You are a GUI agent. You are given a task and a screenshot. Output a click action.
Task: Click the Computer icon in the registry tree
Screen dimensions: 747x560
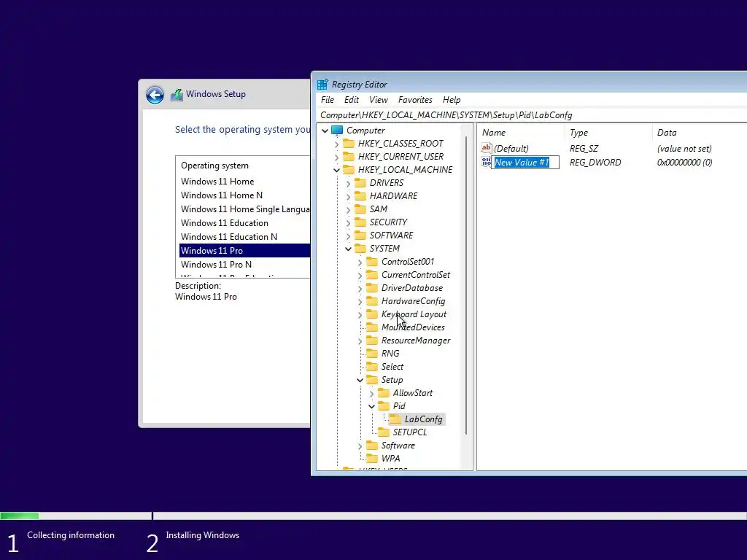point(337,130)
